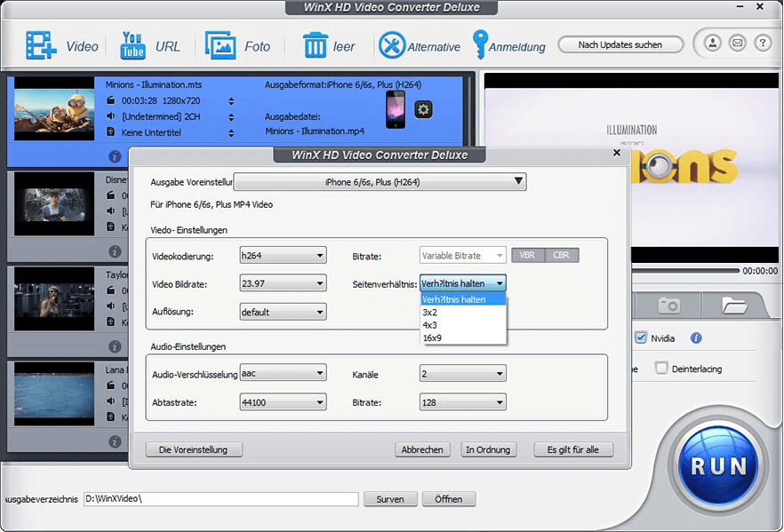The height and width of the screenshot is (532, 784).
Task: Change the Minions audio track stepper
Action: [x=231, y=117]
